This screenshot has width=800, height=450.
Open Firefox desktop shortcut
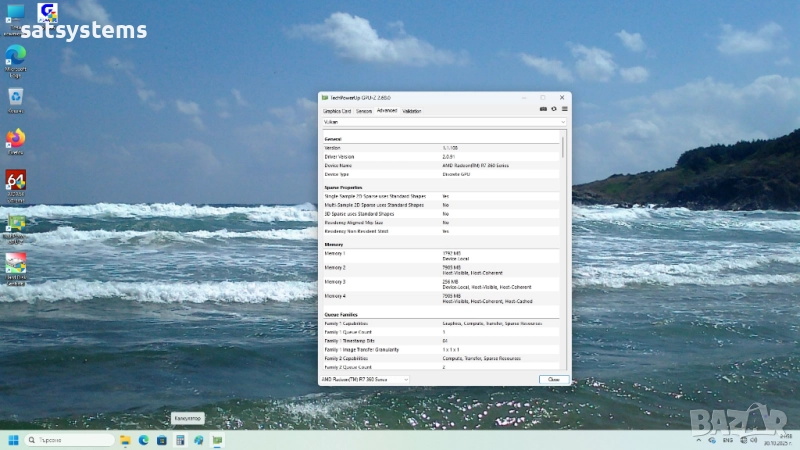point(16,139)
